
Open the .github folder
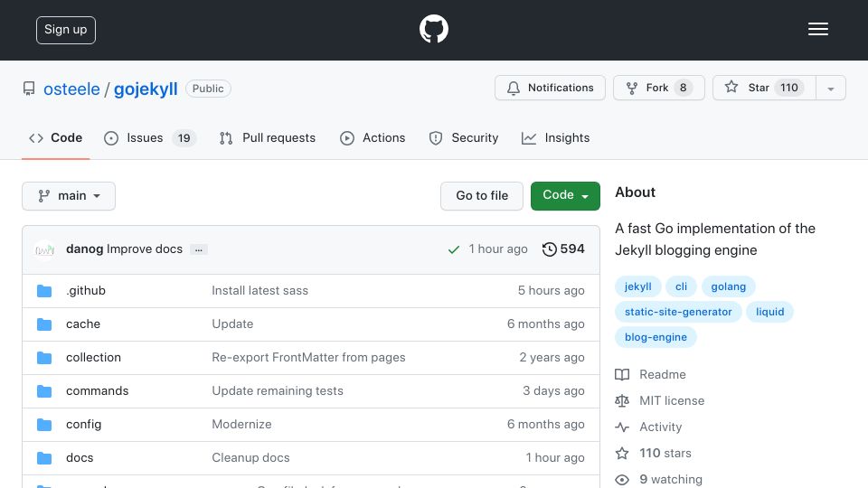[x=86, y=290]
